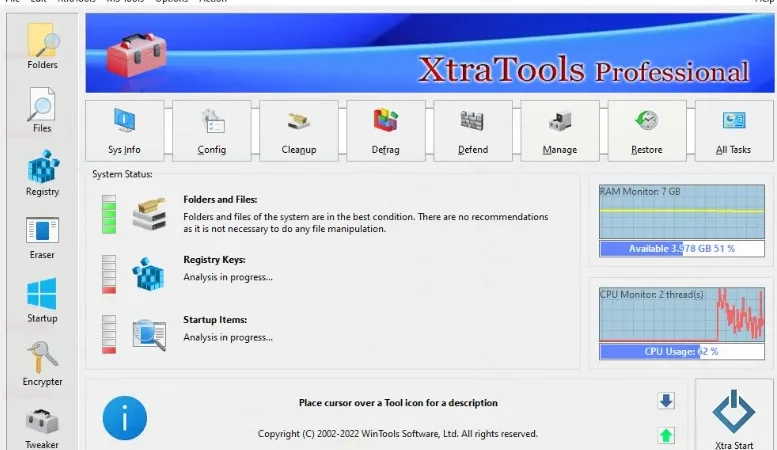777x450 pixels.
Task: Start the Cleanup task
Action: (299, 131)
